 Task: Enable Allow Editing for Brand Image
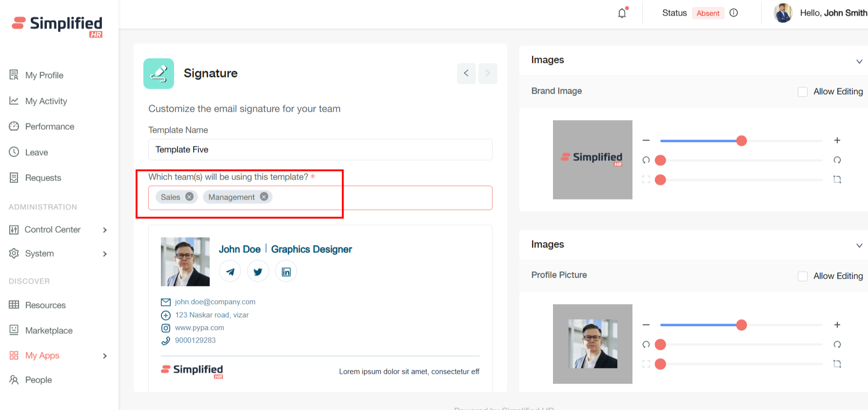pyautogui.click(x=803, y=92)
